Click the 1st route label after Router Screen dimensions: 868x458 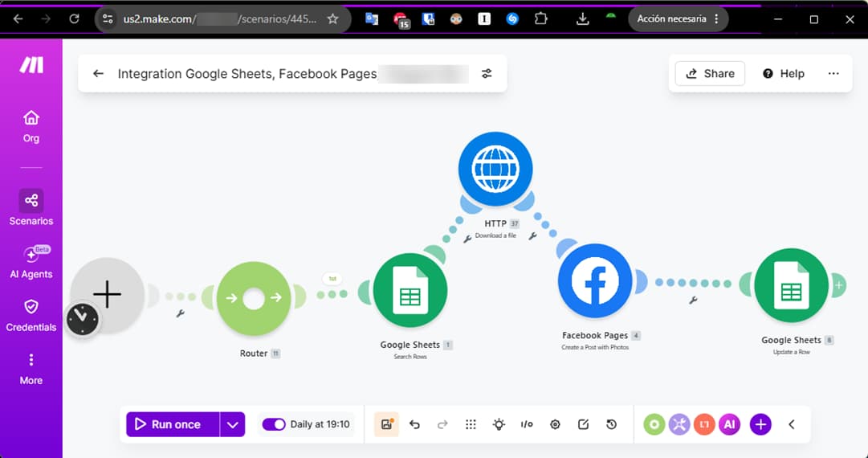(332, 279)
